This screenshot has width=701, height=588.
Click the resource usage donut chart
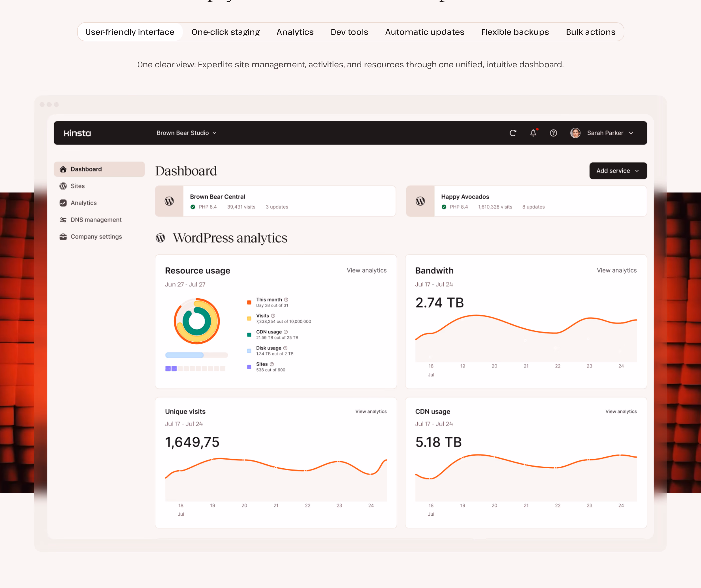pyautogui.click(x=197, y=321)
